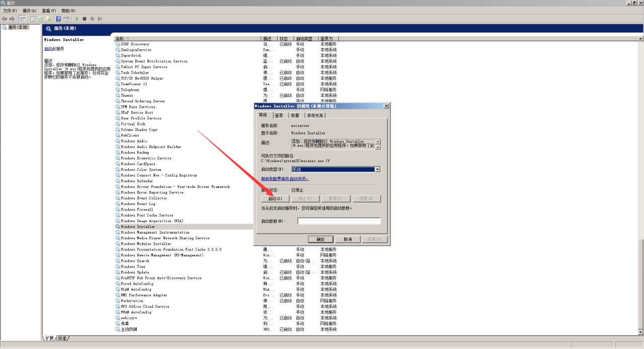Click services list vertical scrollbar down arrow
Viewport: 644px width, 349px height.
[640, 333]
